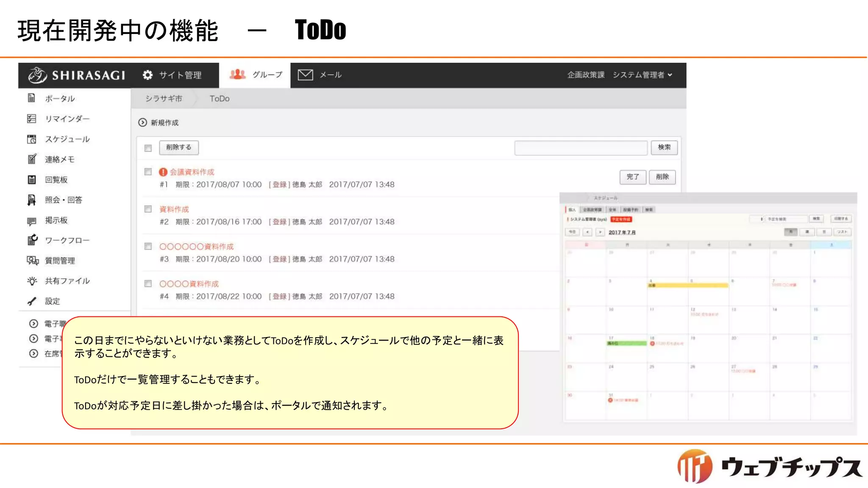
Task: Click the red ToDo icon on calendar day 31
Action: 610,400
